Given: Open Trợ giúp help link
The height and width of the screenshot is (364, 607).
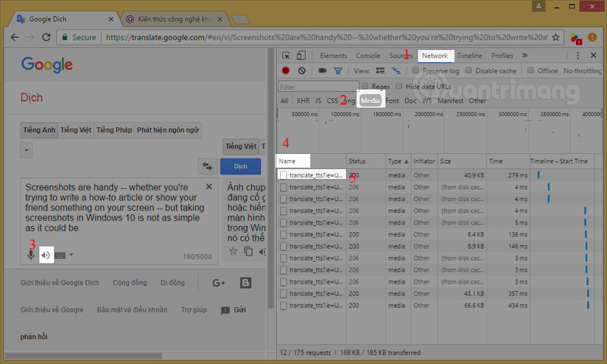Looking at the screenshot, I should (x=193, y=309).
